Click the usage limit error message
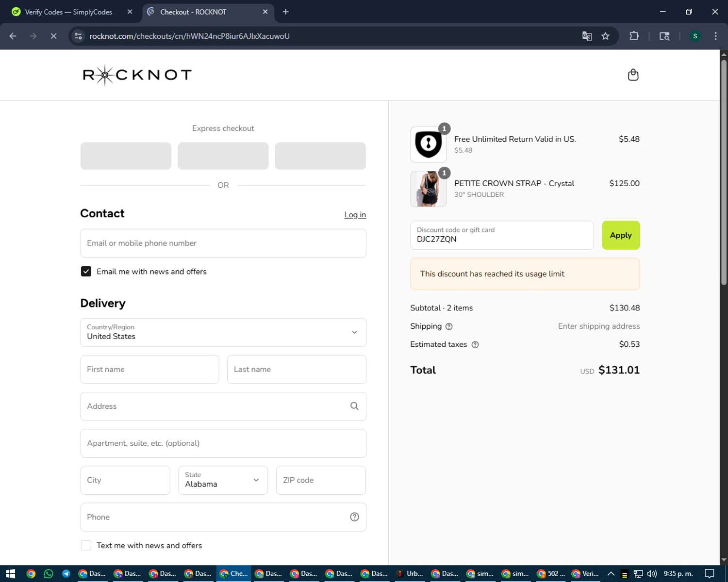Image resolution: width=728 pixels, height=582 pixels. pos(525,274)
